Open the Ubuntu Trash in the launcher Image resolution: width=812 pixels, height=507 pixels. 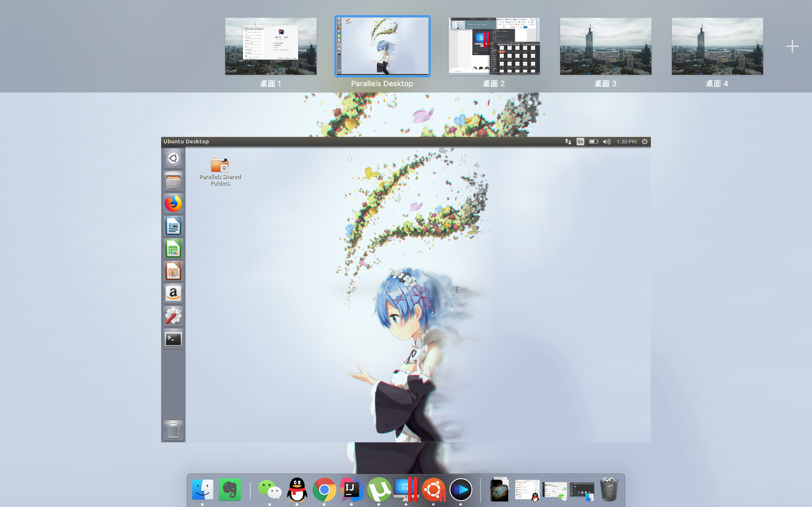tap(173, 429)
